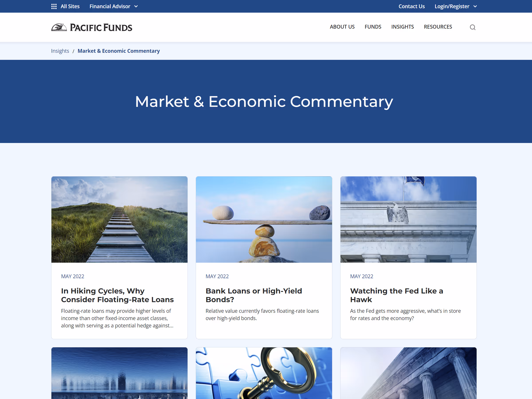532x399 pixels.
Task: Click the search magnifier icon
Action: 473,27
